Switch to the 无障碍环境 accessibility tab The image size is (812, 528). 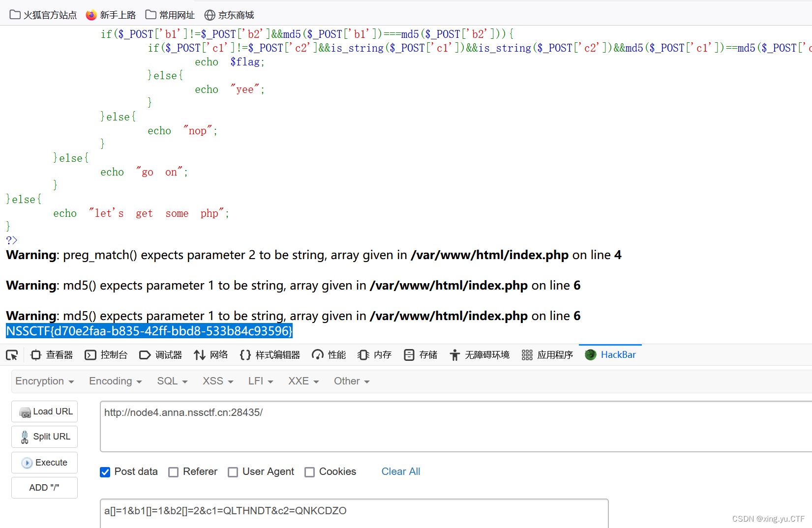click(480, 354)
